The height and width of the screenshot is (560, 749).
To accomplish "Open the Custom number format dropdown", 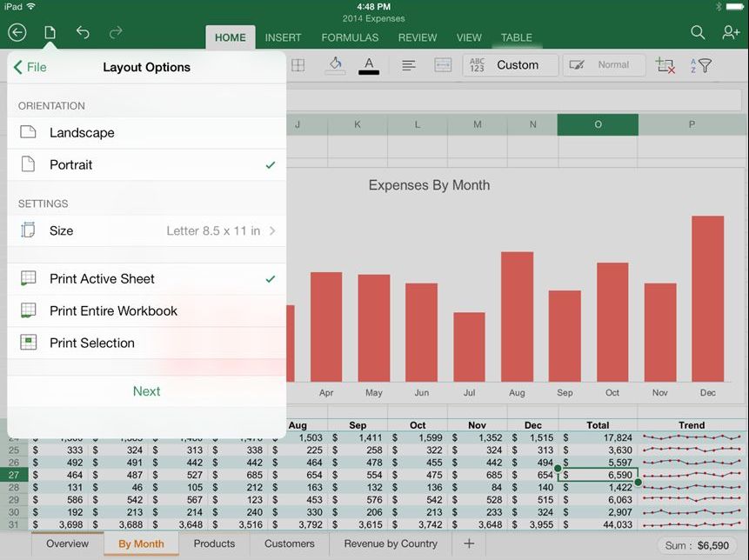I will point(510,65).
